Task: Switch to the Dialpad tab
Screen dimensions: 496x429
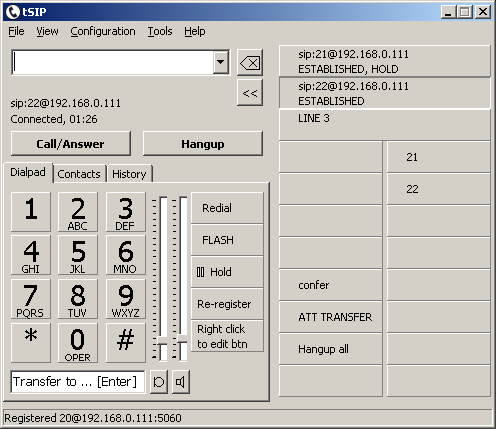Action: coord(28,172)
